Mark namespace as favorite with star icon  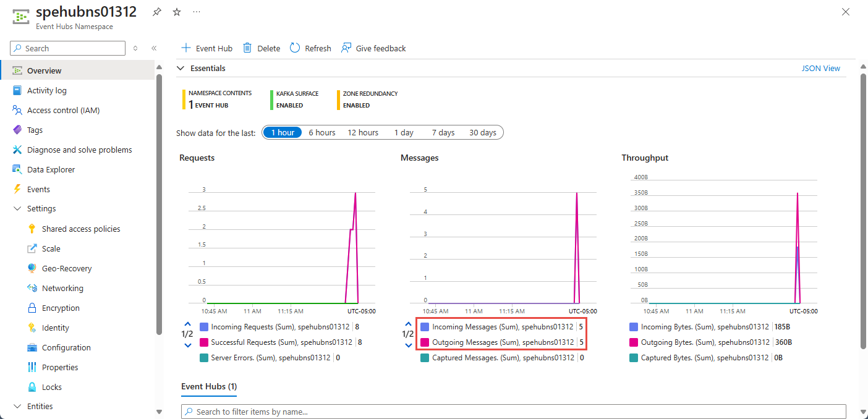point(177,12)
